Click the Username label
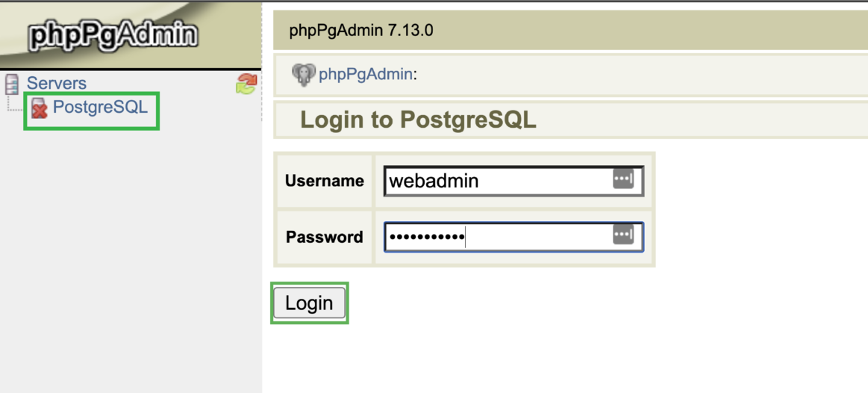The image size is (868, 393). point(325,181)
